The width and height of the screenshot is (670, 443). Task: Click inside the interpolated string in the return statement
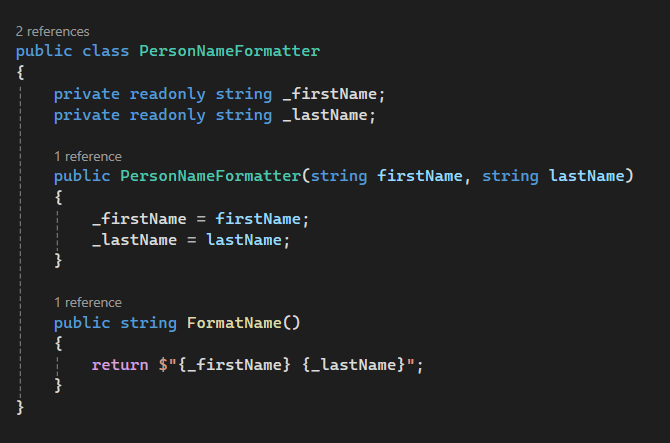290,364
